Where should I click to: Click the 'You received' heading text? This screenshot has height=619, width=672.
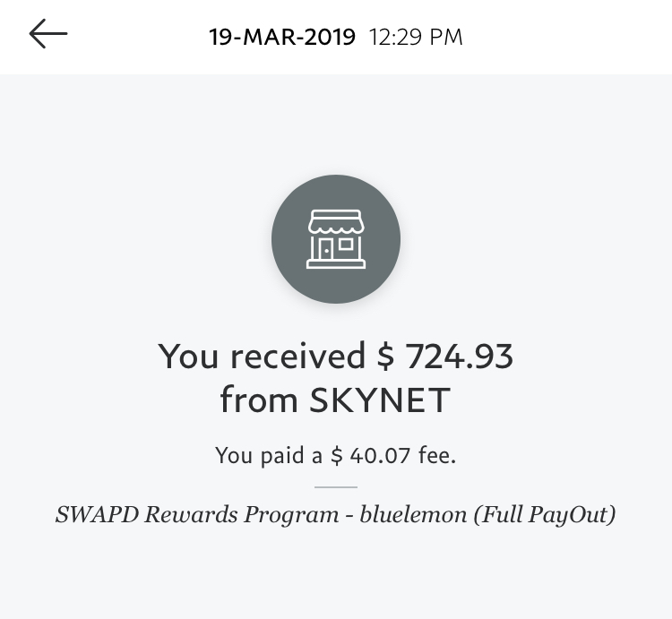(x=262, y=356)
